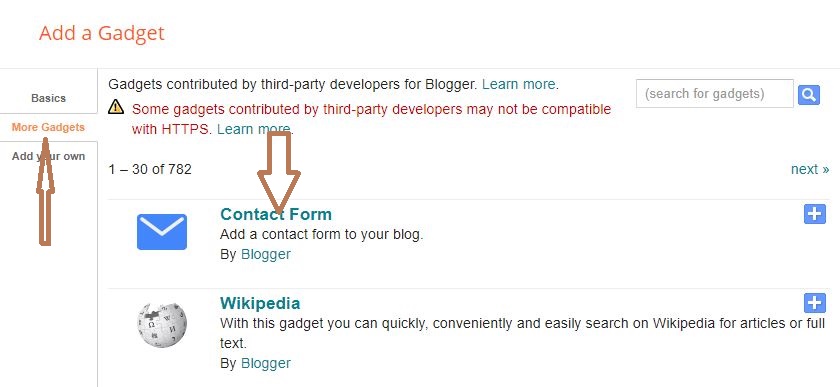Open Learn more about third-party gadgets
The image size is (840, 387).
click(x=519, y=84)
